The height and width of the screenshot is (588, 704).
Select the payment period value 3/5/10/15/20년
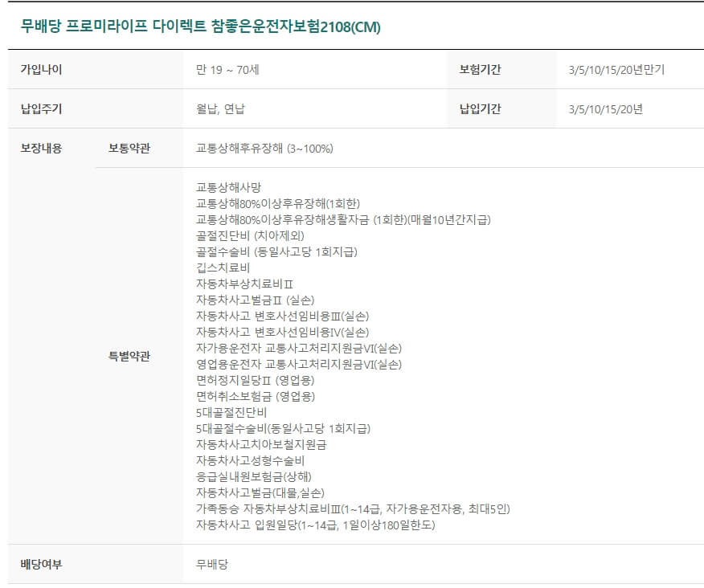pyautogui.click(x=606, y=109)
